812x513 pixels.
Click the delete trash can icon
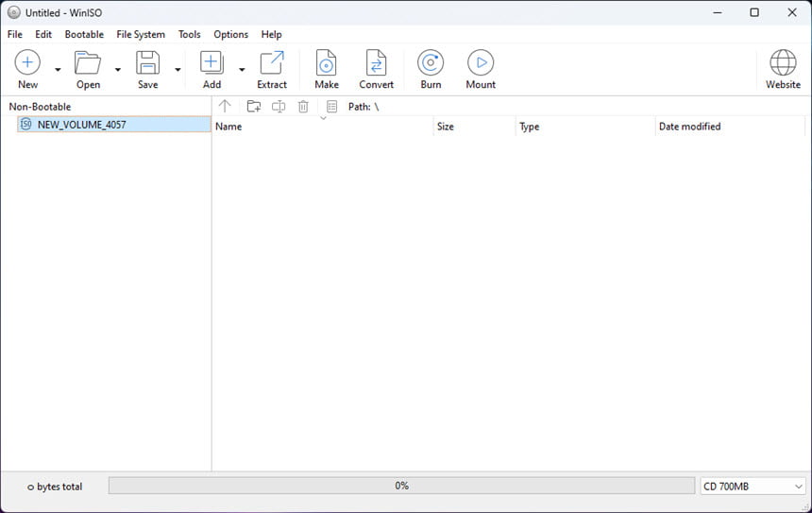coord(303,106)
